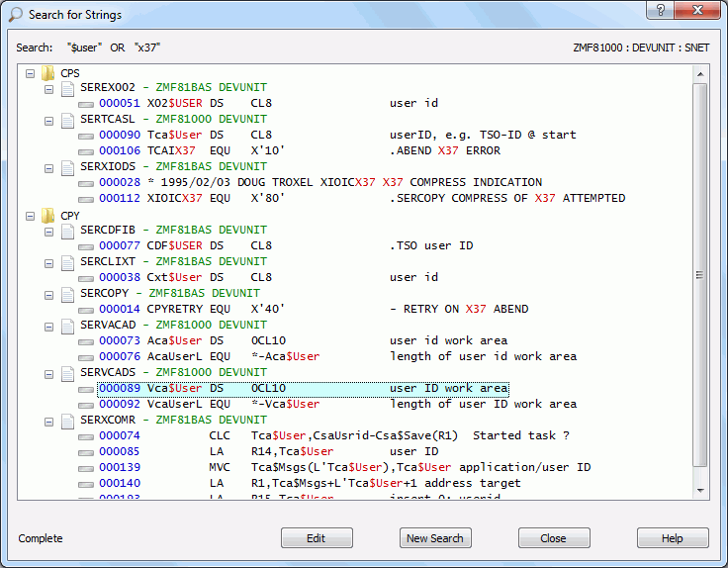The width and height of the screenshot is (728, 568).
Task: Collapse the SERVACAD node
Action: tap(48, 327)
